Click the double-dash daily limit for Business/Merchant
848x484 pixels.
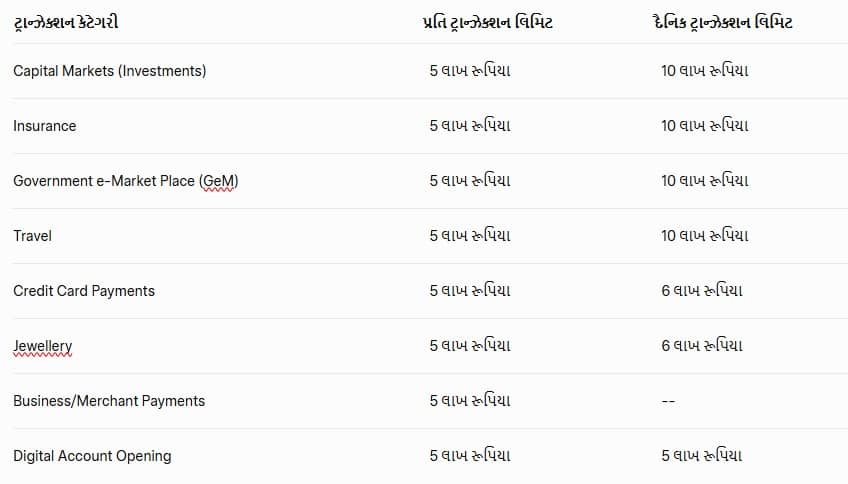click(x=668, y=401)
